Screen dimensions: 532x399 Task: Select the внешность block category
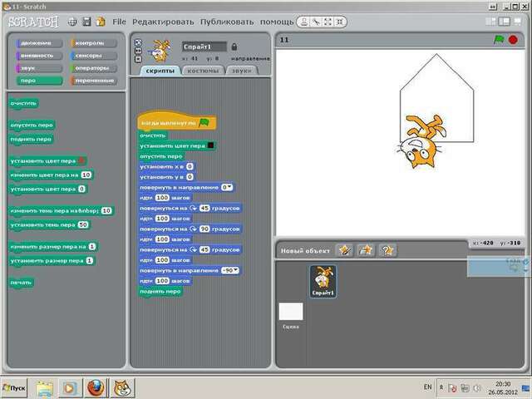point(39,56)
